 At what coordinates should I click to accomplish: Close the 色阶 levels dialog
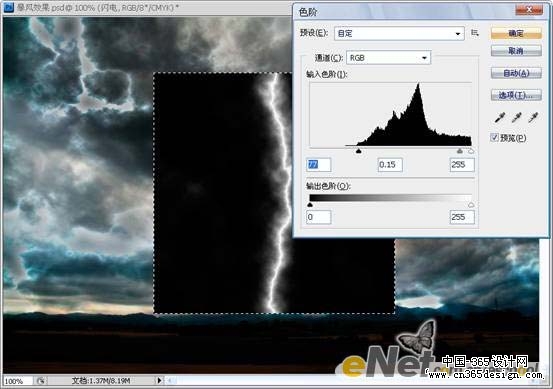pos(529,10)
